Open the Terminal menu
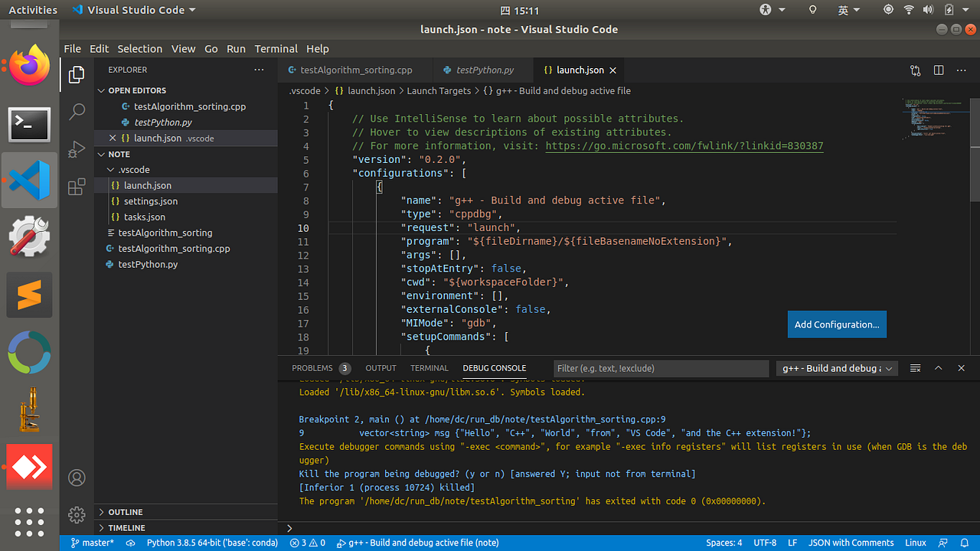980x551 pixels. 276,48
